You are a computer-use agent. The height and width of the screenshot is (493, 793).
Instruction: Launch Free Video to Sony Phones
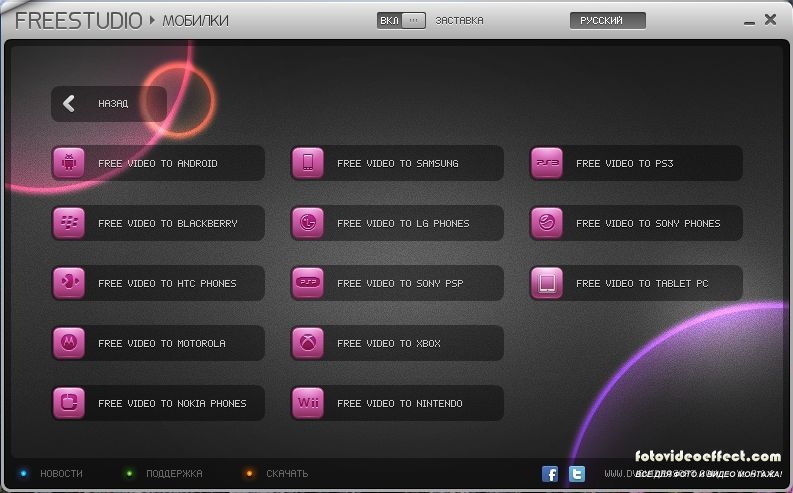[636, 223]
